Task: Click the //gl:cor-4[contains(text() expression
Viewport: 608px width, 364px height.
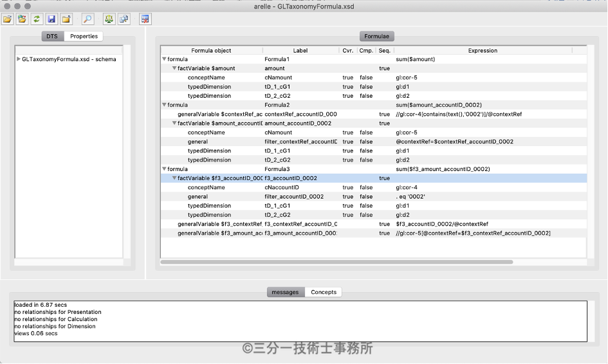Action: tap(459, 114)
